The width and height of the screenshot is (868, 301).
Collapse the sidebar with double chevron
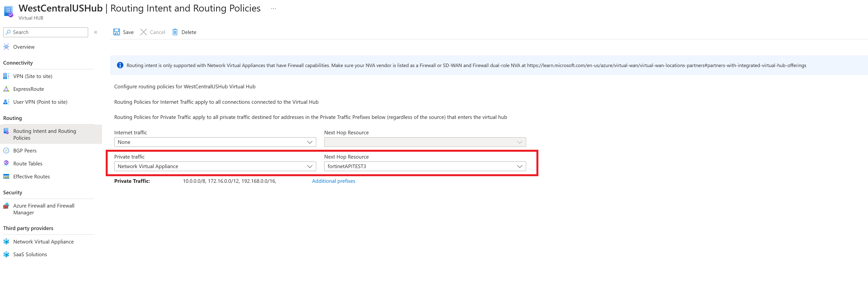96,32
